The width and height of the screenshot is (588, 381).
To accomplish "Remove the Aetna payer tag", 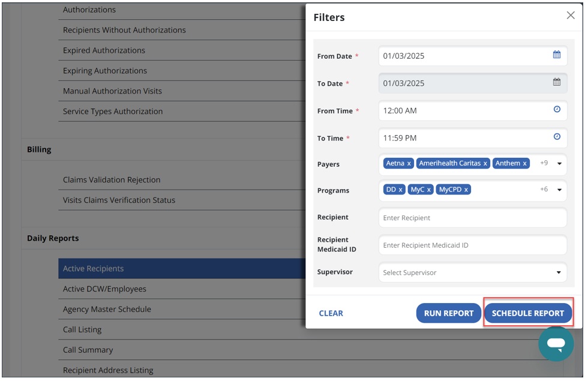I will point(409,164).
